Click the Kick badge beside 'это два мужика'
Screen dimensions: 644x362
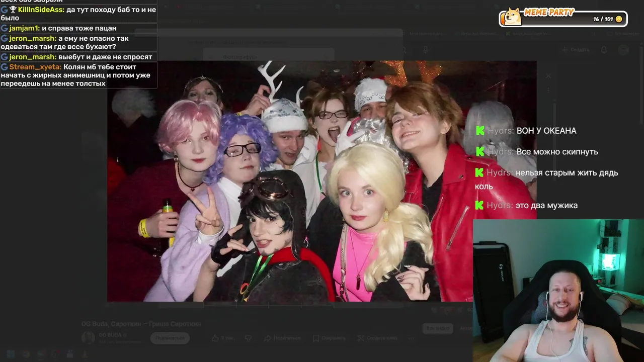click(x=480, y=205)
